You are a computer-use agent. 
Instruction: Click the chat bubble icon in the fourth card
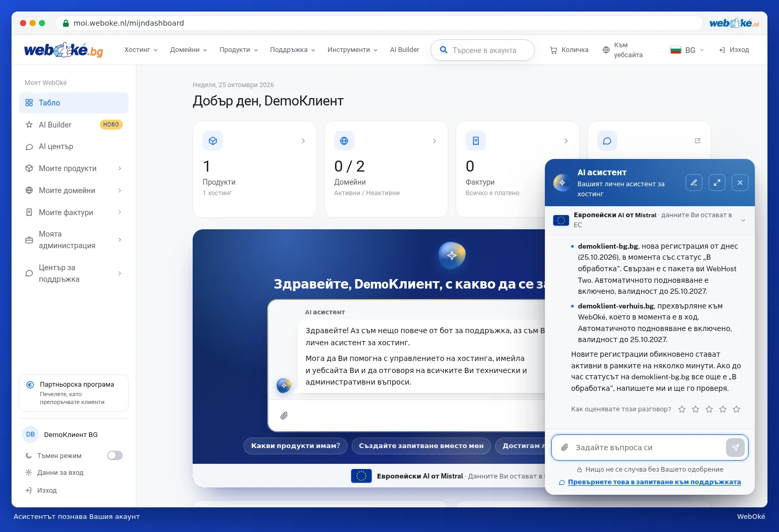pos(607,141)
